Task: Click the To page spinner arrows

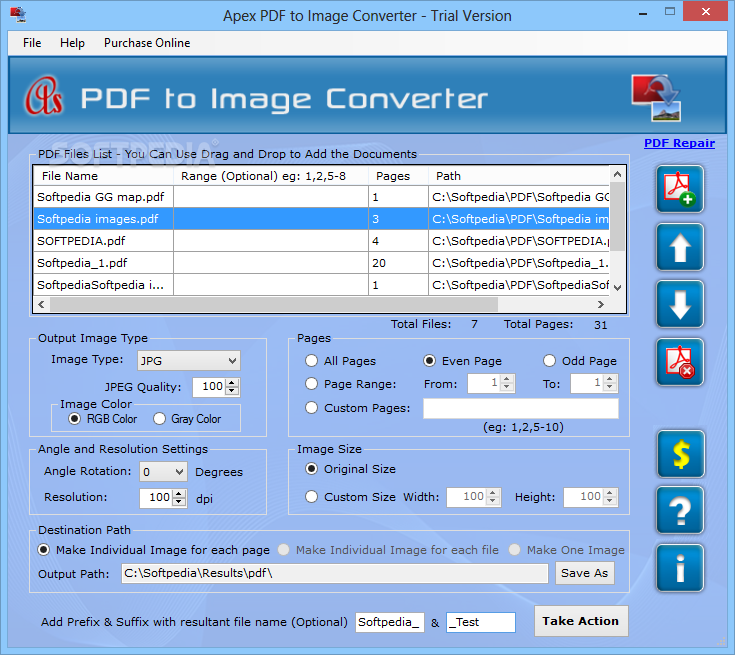Action: click(610, 384)
